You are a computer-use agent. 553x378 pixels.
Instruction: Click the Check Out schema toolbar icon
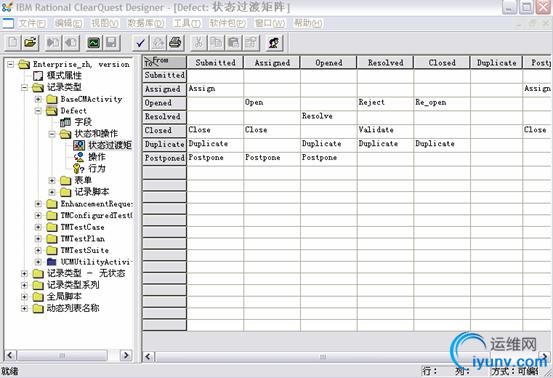coord(54,43)
